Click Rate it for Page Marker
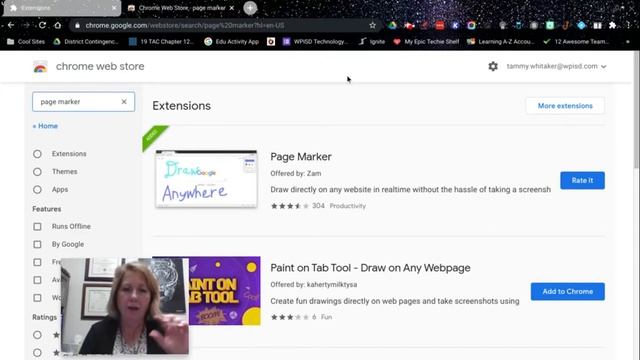The height and width of the screenshot is (360, 640). (x=582, y=180)
